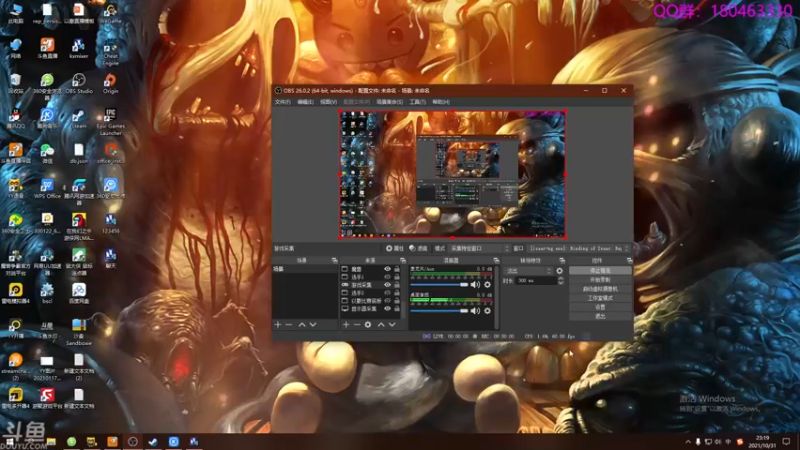The width and height of the screenshot is (800, 450).
Task: Open 帮助(H) menu
Action: pos(441,102)
